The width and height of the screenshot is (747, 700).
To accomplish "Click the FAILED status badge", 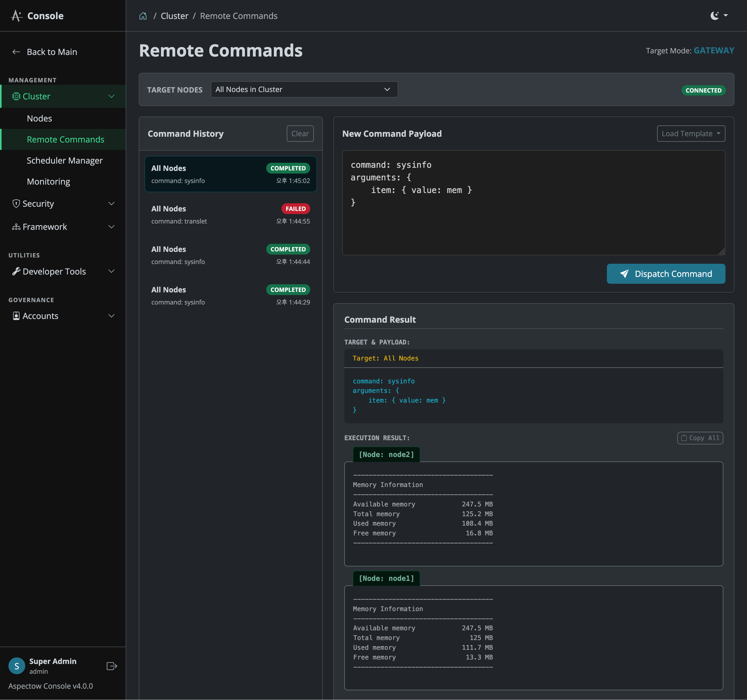I will coord(295,209).
